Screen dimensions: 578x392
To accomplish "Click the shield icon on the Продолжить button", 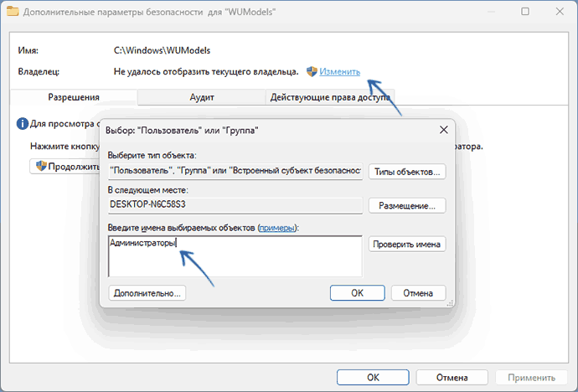I will (39, 166).
